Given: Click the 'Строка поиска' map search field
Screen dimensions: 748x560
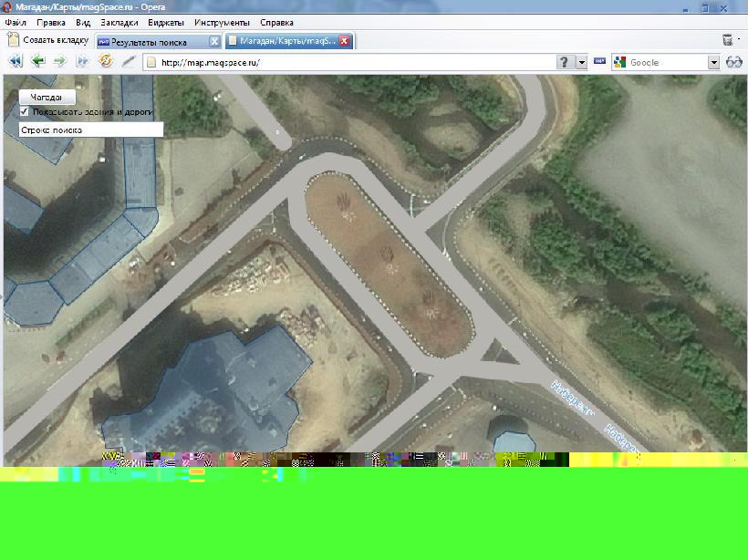Looking at the screenshot, I should tap(90, 130).
